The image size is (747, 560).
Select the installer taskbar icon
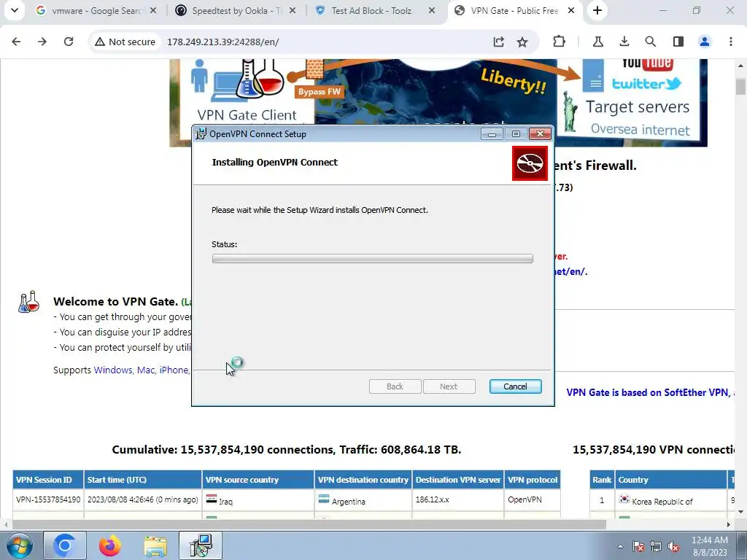click(x=201, y=545)
